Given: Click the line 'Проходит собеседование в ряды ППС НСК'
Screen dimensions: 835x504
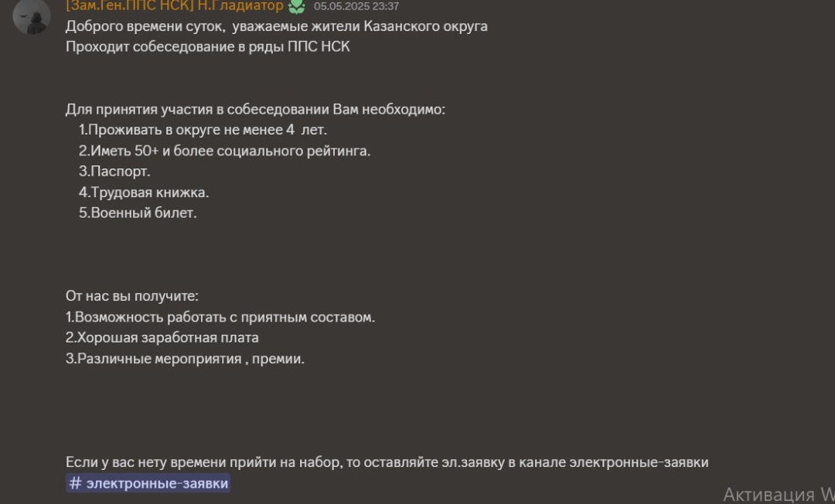Looking at the screenshot, I should pyautogui.click(x=207, y=46).
